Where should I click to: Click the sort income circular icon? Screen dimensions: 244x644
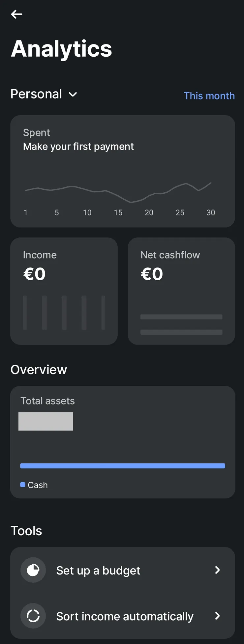pos(33,616)
